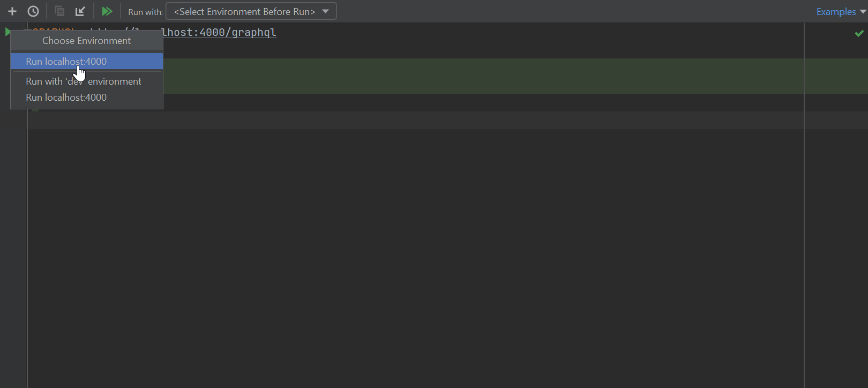The height and width of the screenshot is (388, 868).
Task: Click the Examples link text
Action: pyautogui.click(x=836, y=12)
